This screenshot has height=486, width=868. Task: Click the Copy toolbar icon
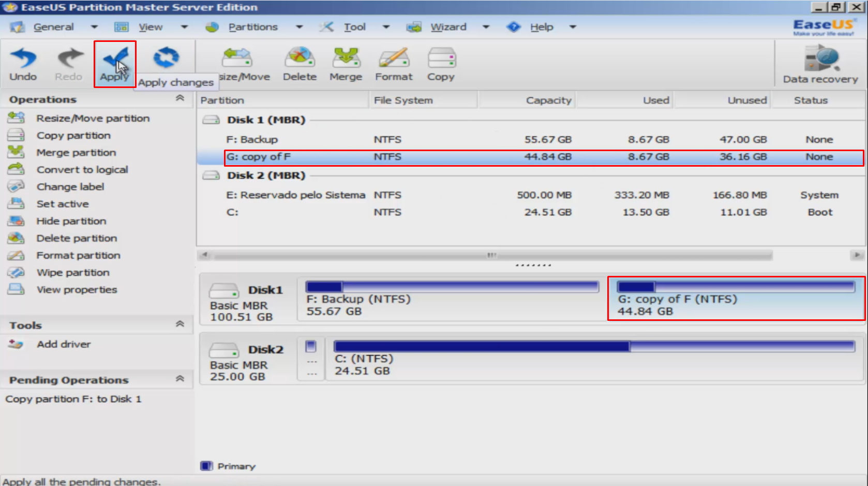pyautogui.click(x=441, y=64)
